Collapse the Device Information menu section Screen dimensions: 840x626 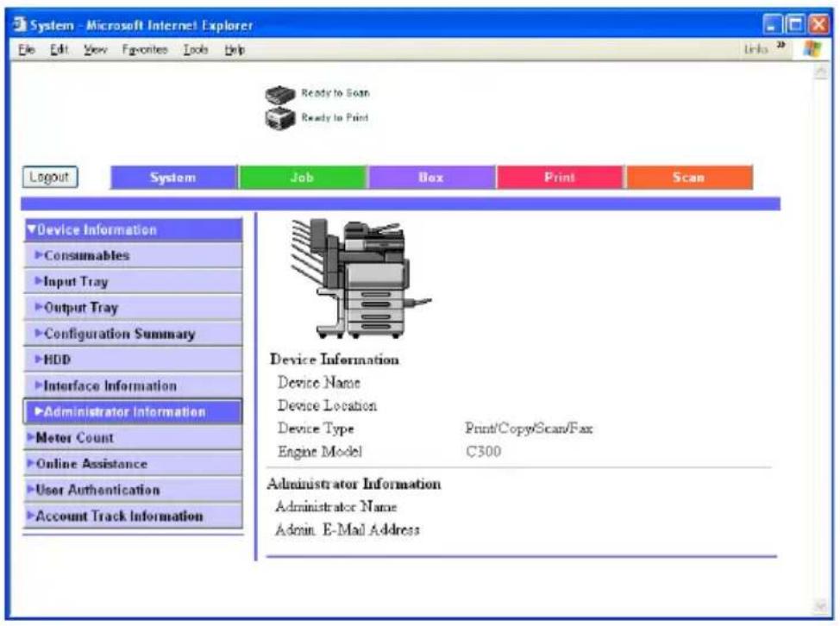(133, 229)
